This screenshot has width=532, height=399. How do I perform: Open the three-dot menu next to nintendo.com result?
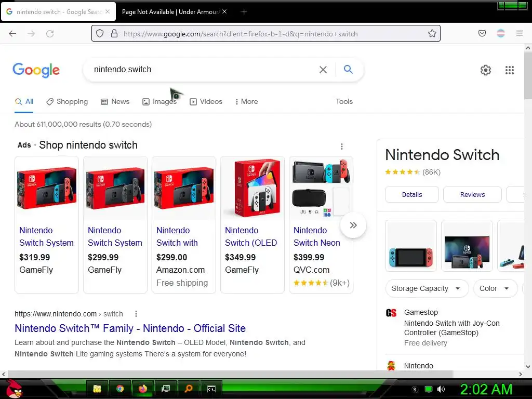[136, 314]
